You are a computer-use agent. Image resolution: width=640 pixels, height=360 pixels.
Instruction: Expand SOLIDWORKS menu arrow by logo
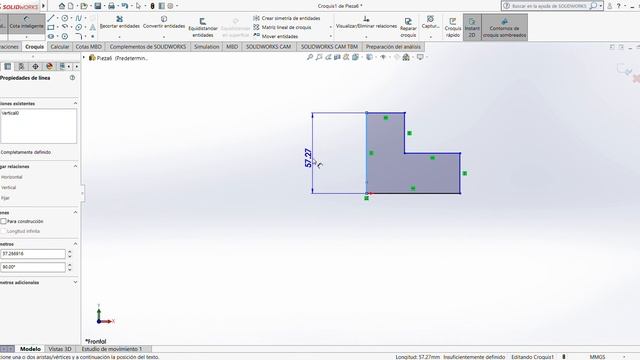point(43,6)
